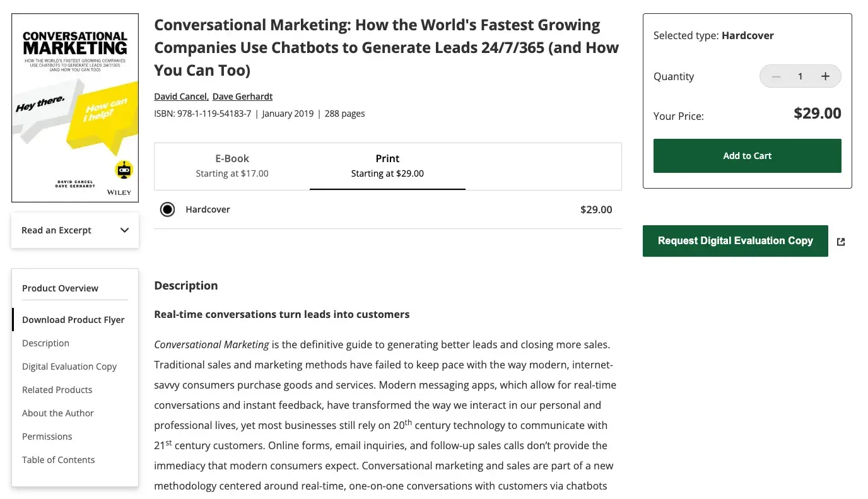868x499 pixels.
Task: Open Related Products in sidebar
Action: pyautogui.click(x=57, y=390)
